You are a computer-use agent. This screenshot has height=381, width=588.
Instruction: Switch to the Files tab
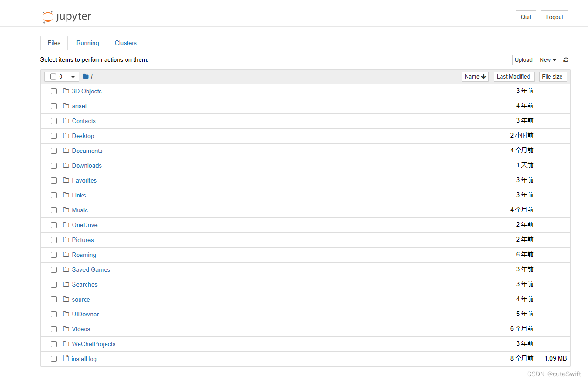pos(54,43)
